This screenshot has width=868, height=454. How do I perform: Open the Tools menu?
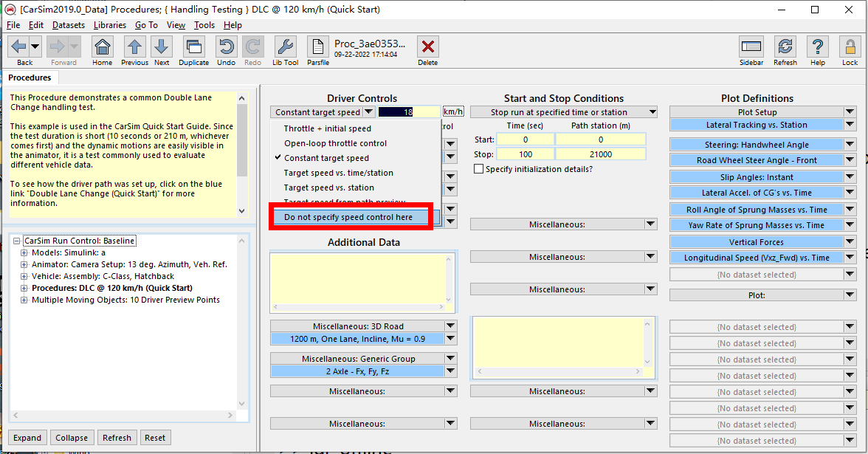coord(204,25)
